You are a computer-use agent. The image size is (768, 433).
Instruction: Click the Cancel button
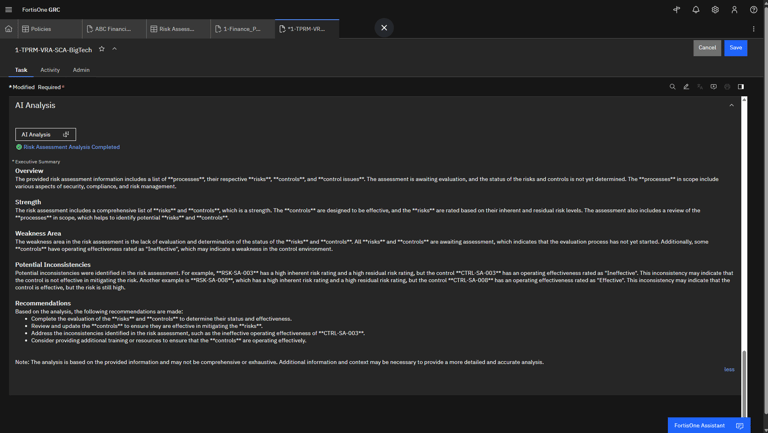click(707, 47)
